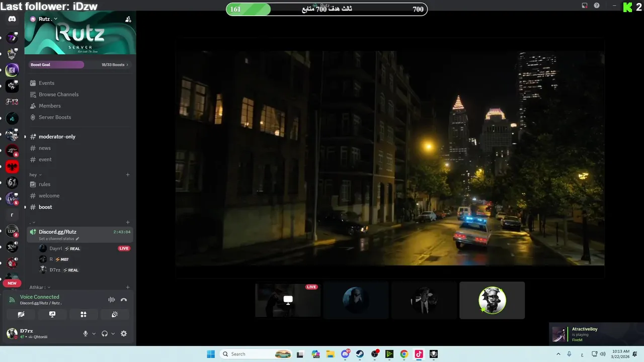Viewport: 644px width, 362px height.
Task: Open the soundboard button
Action: point(115,314)
